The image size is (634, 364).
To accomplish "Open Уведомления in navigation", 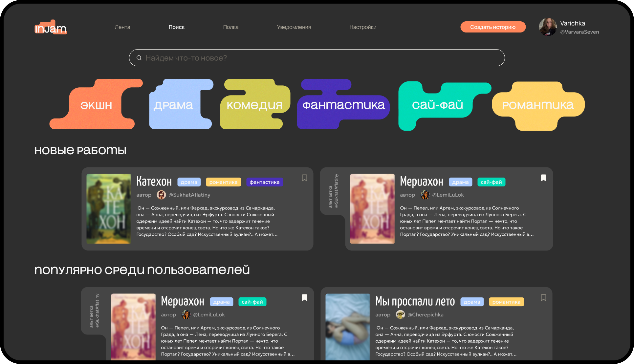I will point(294,27).
